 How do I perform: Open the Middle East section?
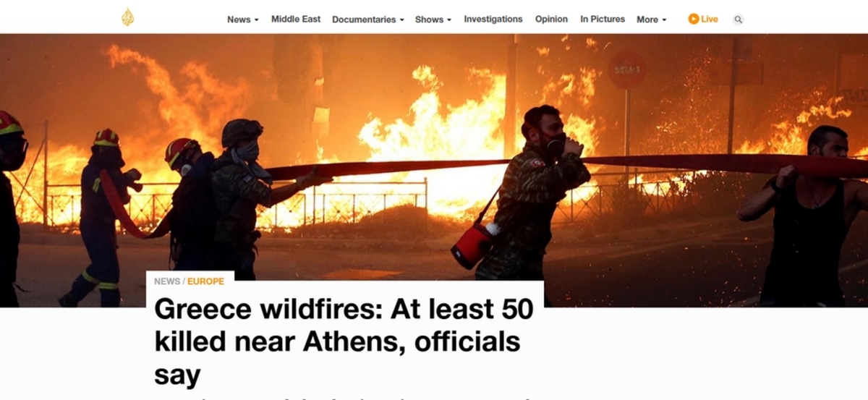[296, 19]
